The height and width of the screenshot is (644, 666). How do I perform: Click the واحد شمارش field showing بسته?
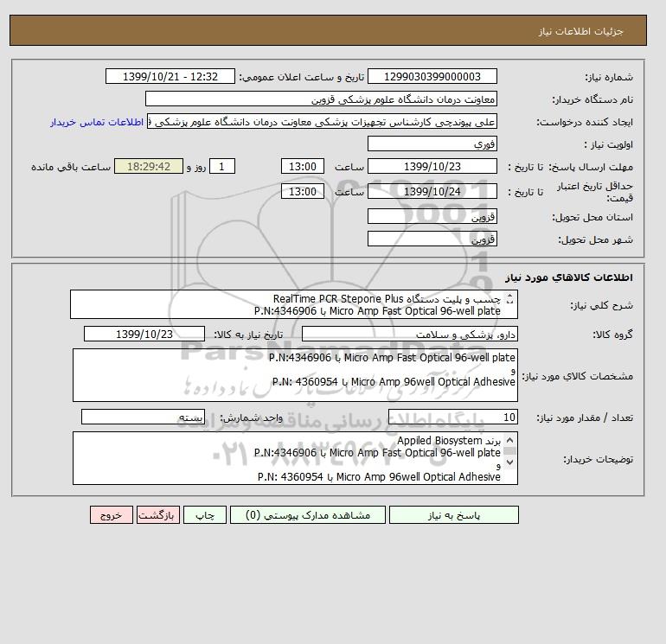(x=143, y=417)
